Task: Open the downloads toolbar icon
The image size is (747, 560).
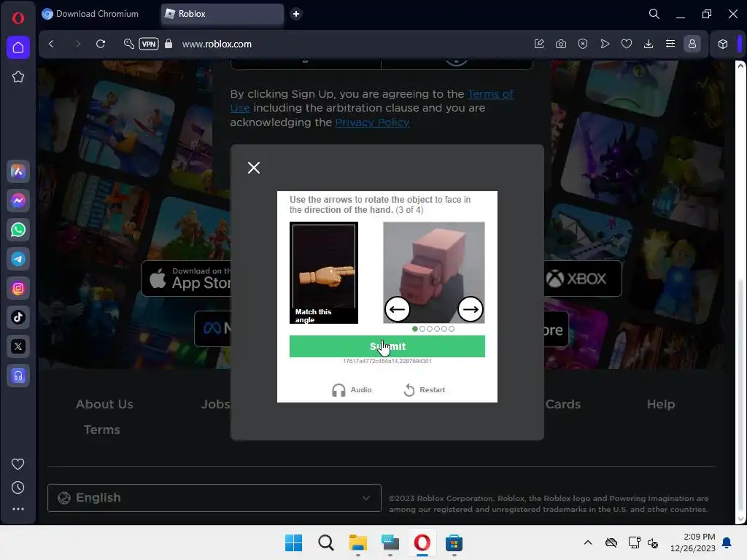Action: point(649,44)
